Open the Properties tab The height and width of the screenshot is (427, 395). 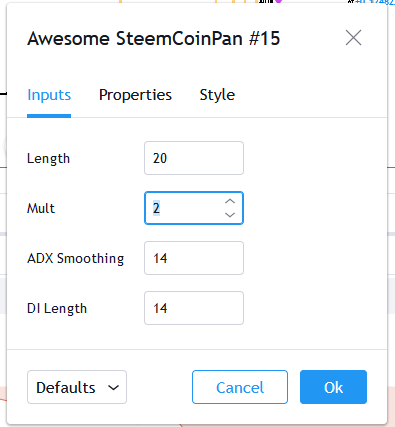click(135, 95)
